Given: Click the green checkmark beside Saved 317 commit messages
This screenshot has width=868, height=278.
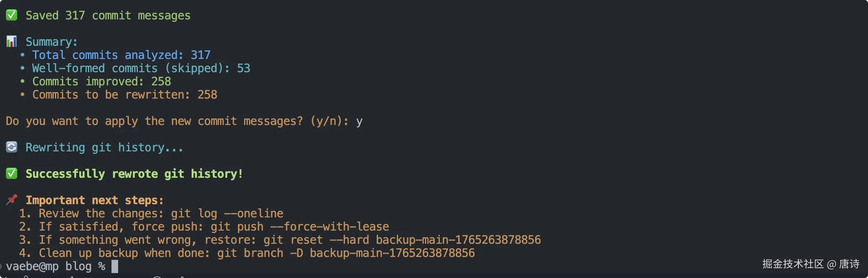Looking at the screenshot, I should 12,15.
